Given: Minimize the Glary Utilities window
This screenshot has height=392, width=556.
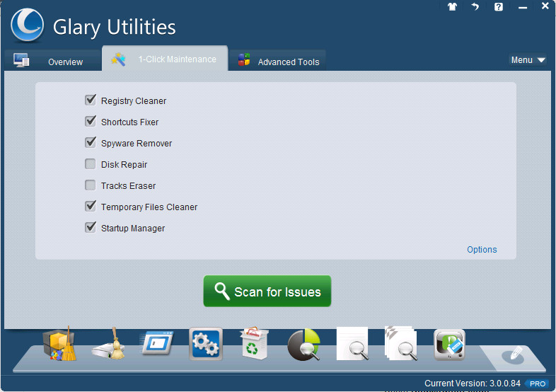Looking at the screenshot, I should pyautogui.click(x=522, y=7).
